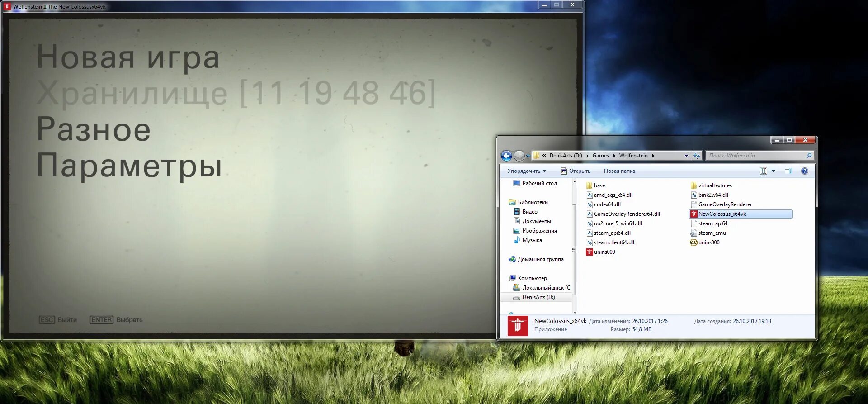Viewport: 868px width, 404px height.
Task: Click the Wolfenstein game window title icon
Action: (x=7, y=6)
